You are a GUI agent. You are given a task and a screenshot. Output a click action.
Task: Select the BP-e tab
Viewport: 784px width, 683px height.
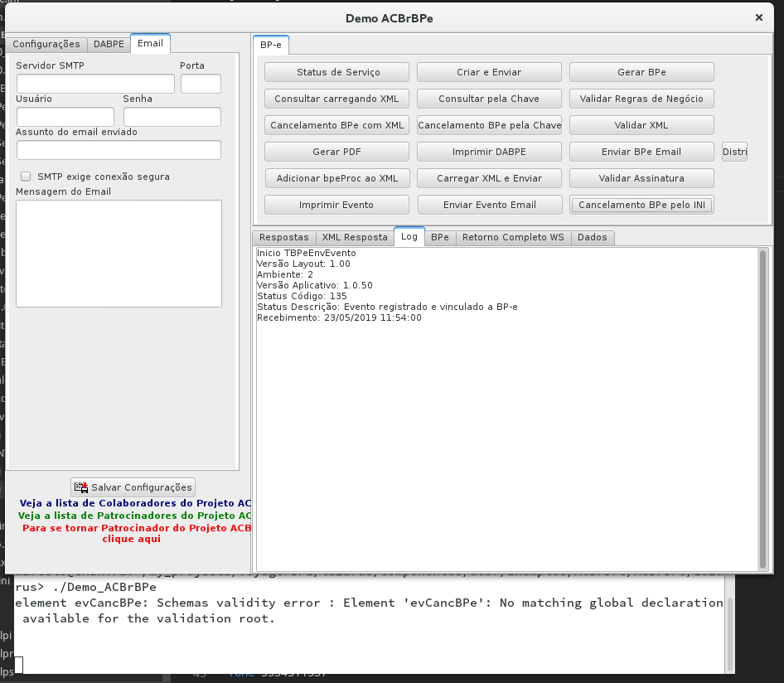click(271, 45)
